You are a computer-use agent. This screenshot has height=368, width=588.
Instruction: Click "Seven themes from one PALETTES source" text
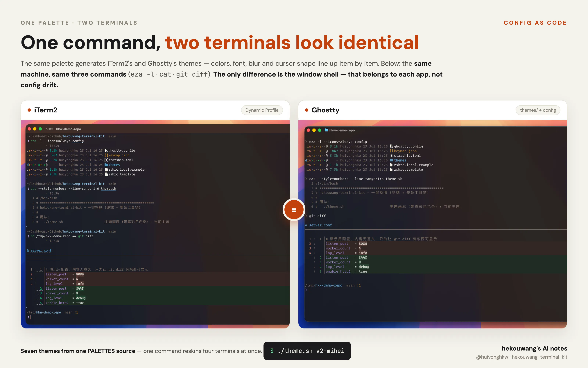click(78, 351)
